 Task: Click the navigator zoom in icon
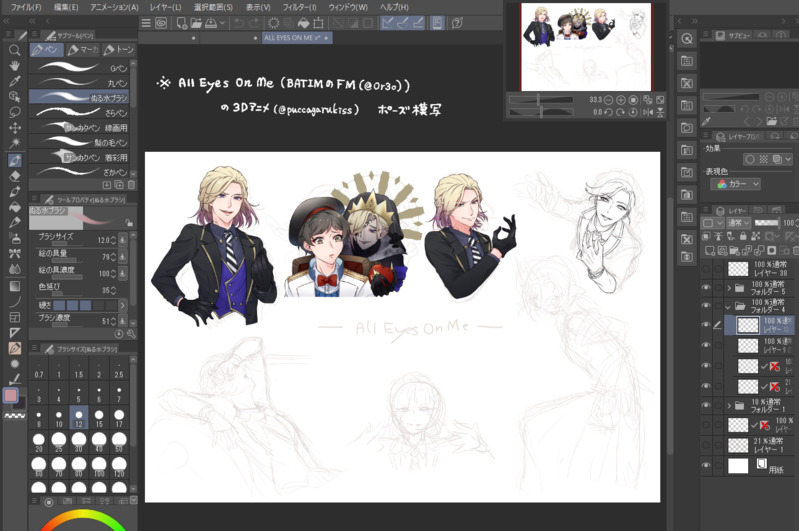tap(621, 100)
